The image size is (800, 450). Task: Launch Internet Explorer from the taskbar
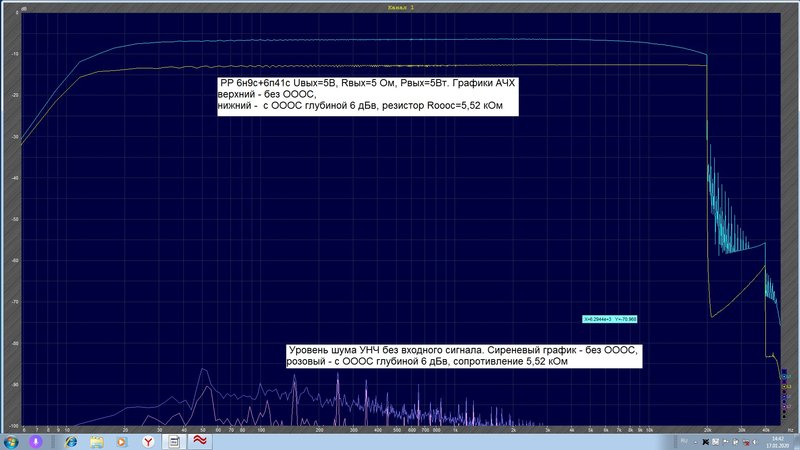point(71,442)
